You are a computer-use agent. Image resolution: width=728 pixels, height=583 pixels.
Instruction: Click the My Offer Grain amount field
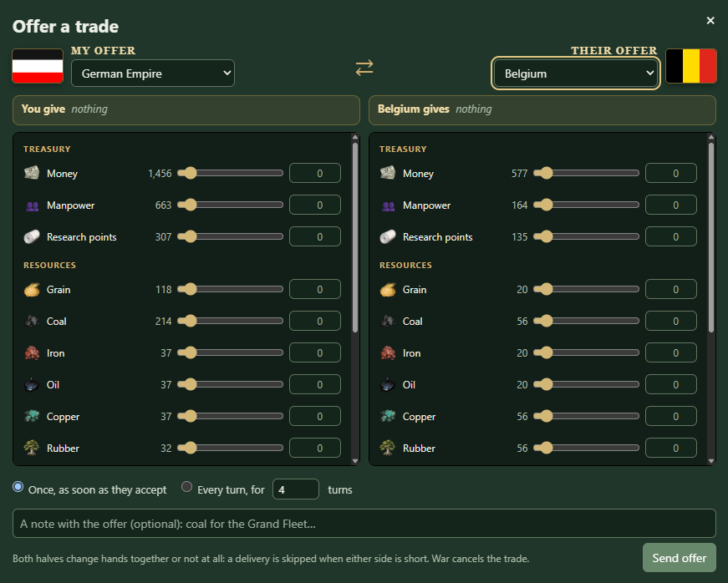pyautogui.click(x=315, y=290)
